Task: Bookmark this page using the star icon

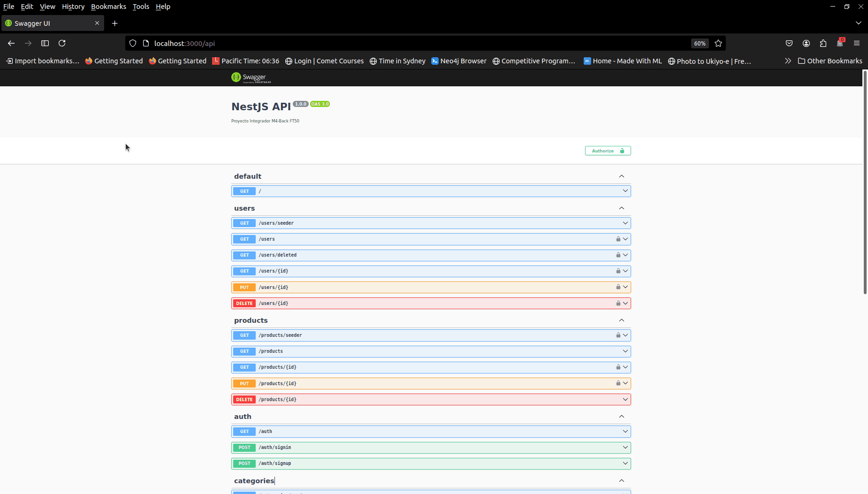Action: (718, 43)
